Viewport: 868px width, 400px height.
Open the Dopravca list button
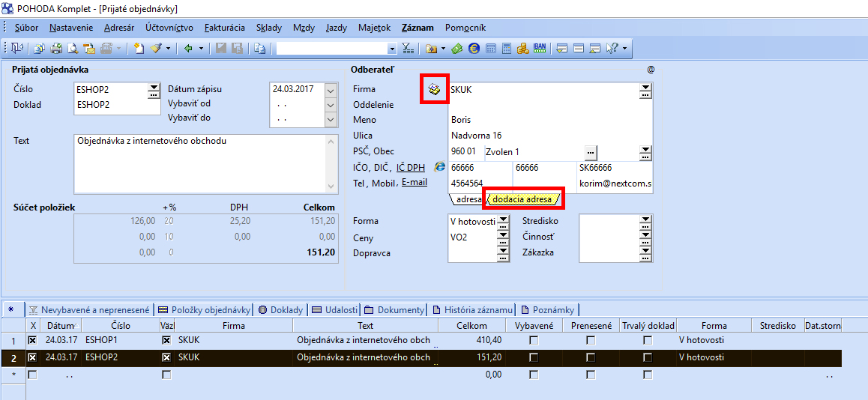503,253
